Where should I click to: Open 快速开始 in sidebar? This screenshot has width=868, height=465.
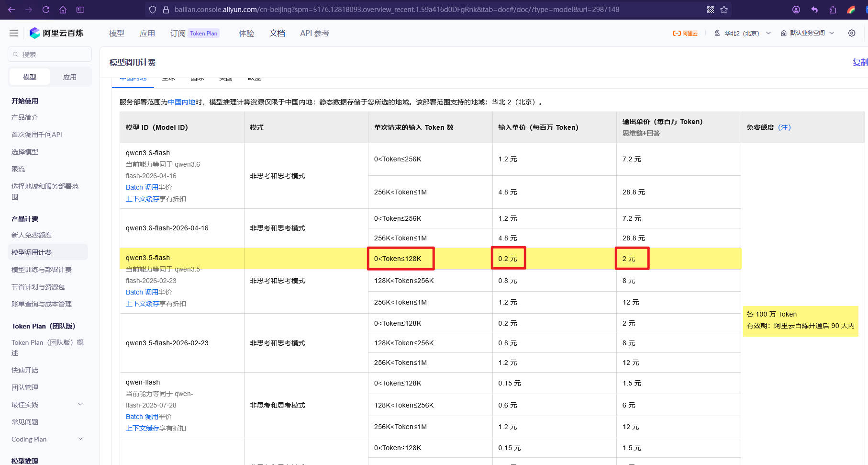pyautogui.click(x=25, y=370)
